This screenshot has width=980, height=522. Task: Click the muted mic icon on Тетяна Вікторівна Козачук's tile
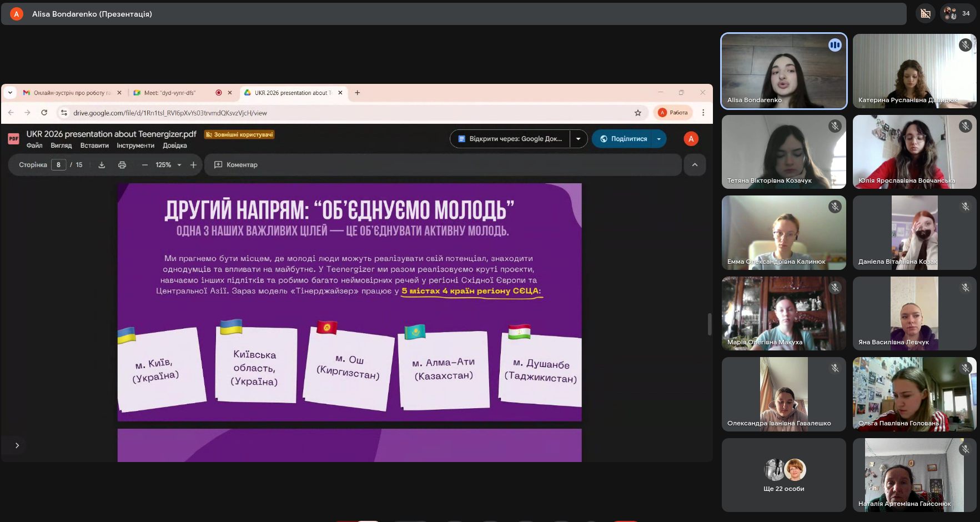point(835,126)
